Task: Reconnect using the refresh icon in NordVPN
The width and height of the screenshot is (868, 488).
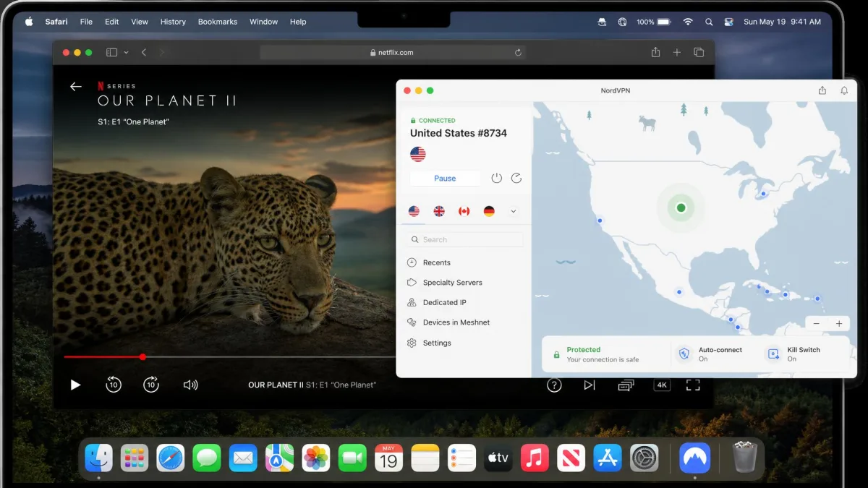Action: tap(516, 179)
